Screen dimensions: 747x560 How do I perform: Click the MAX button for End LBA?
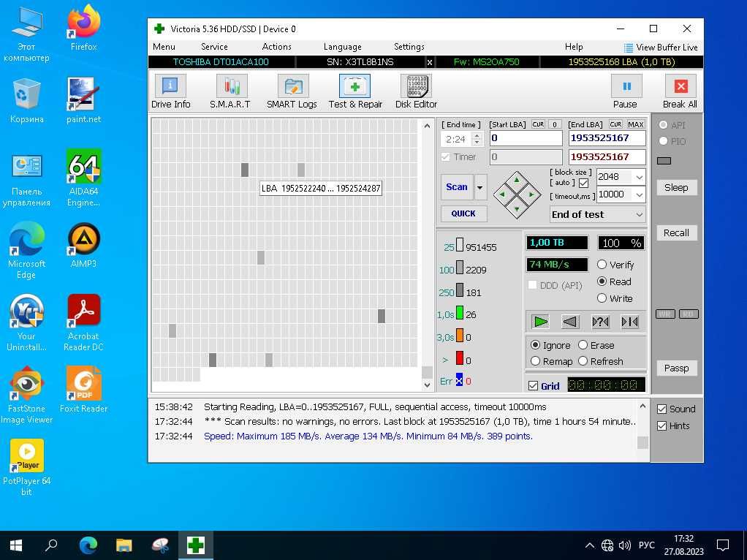[x=635, y=124]
